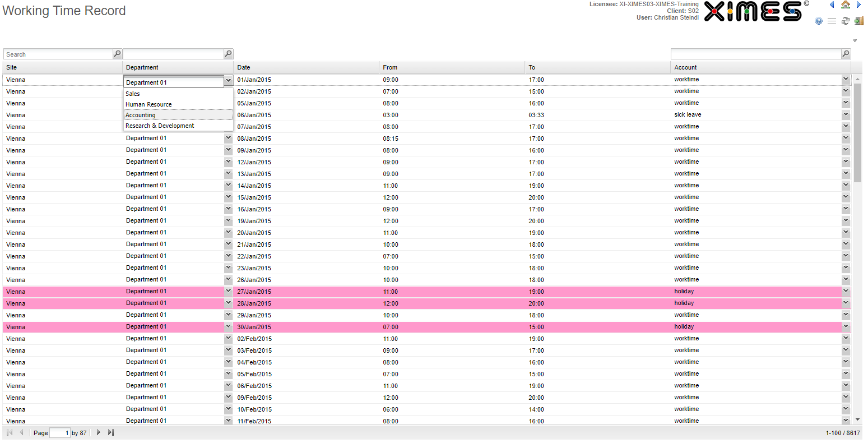This screenshot has width=868, height=443.
Task: Go to the next page
Action: (x=99, y=432)
